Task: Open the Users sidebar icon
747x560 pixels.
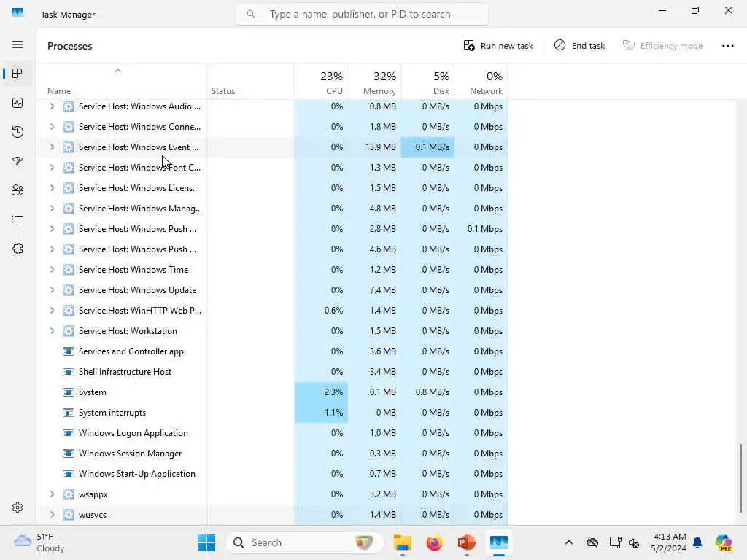Action: (18, 190)
